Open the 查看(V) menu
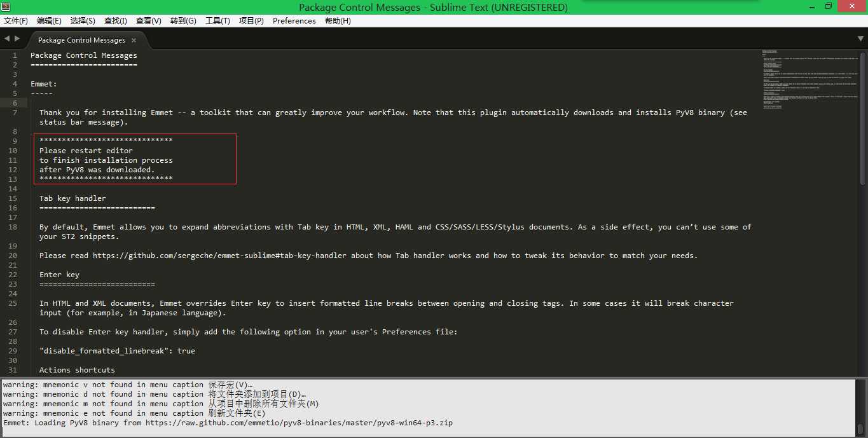 coord(148,21)
